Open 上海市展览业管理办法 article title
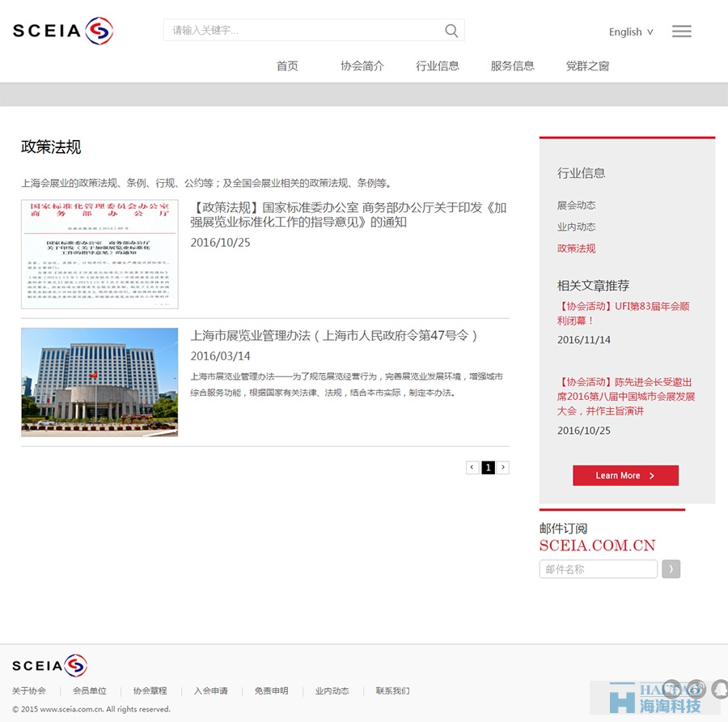 click(334, 335)
